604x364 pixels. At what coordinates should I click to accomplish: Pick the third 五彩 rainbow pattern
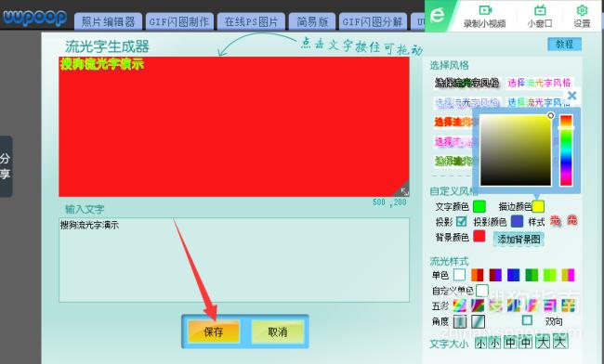click(x=496, y=305)
